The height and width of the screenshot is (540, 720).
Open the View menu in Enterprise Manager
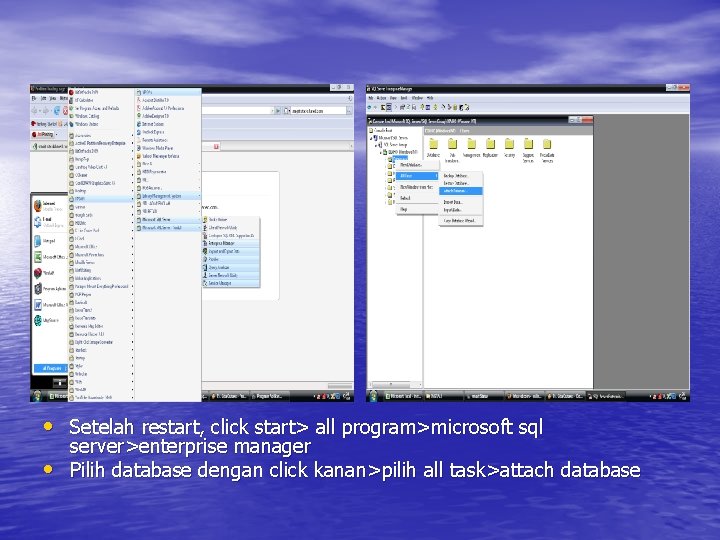pos(394,98)
